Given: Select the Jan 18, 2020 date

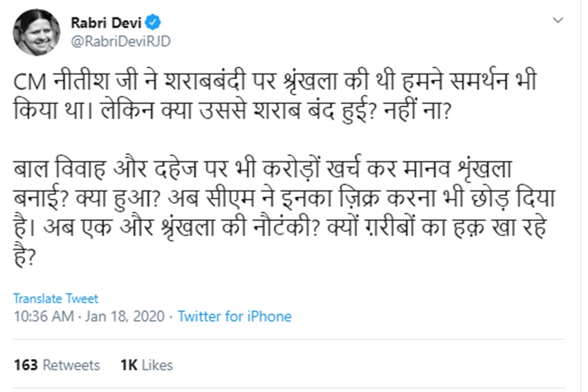Looking at the screenshot, I should point(126,317).
